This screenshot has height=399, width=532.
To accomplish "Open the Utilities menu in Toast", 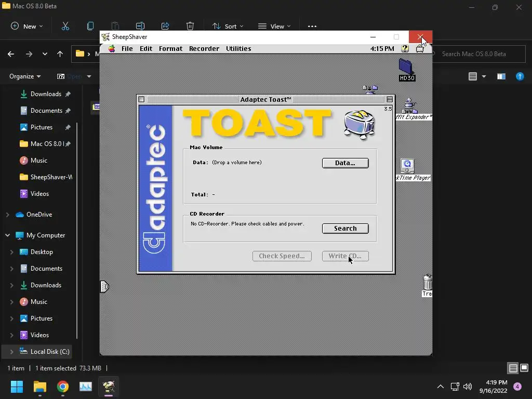I will tap(238, 49).
